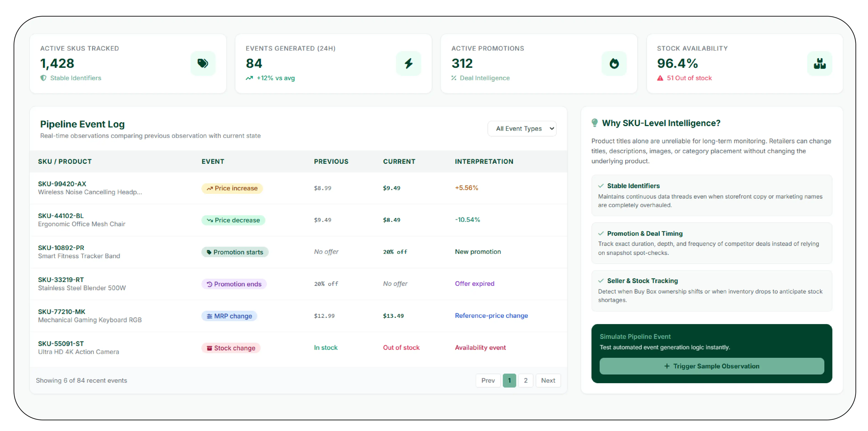Image resolution: width=868 pixels, height=431 pixels.
Task: Click the boxes icon in Stock Availability card
Action: [x=820, y=63]
